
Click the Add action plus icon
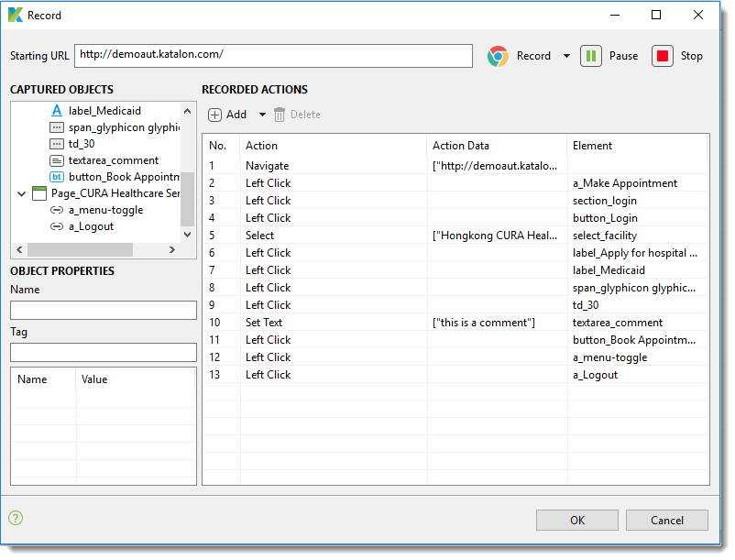coord(215,115)
